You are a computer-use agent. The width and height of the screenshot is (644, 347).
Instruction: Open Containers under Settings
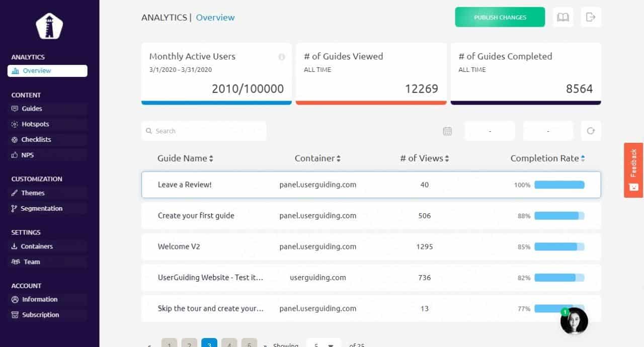pos(47,246)
